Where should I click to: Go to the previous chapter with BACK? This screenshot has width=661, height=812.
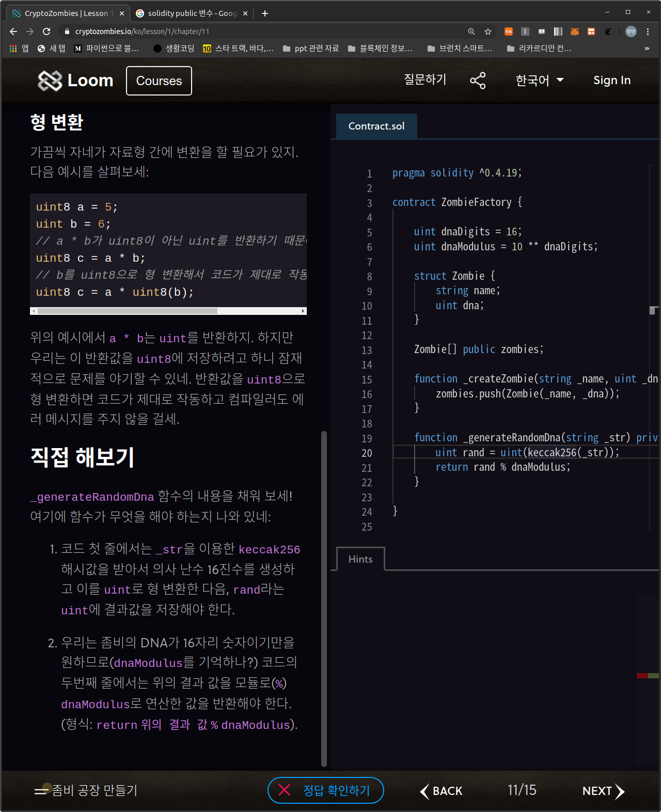pos(442,791)
